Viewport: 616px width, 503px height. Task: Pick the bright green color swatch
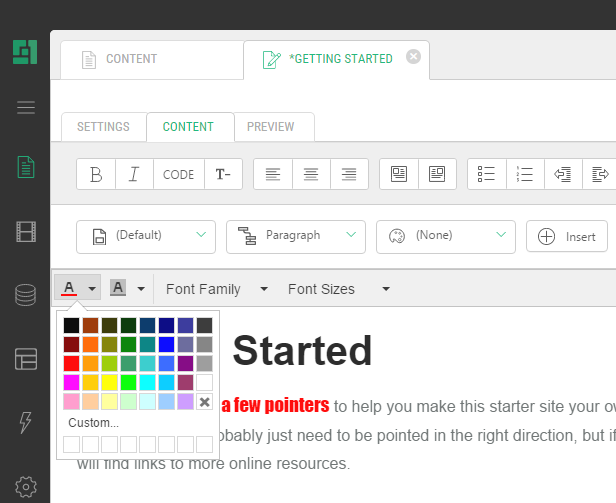128,382
